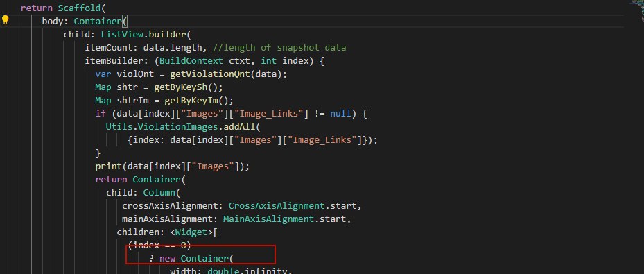Click print(data[index]["Images"]) line
644x274 pixels.
tap(172, 166)
